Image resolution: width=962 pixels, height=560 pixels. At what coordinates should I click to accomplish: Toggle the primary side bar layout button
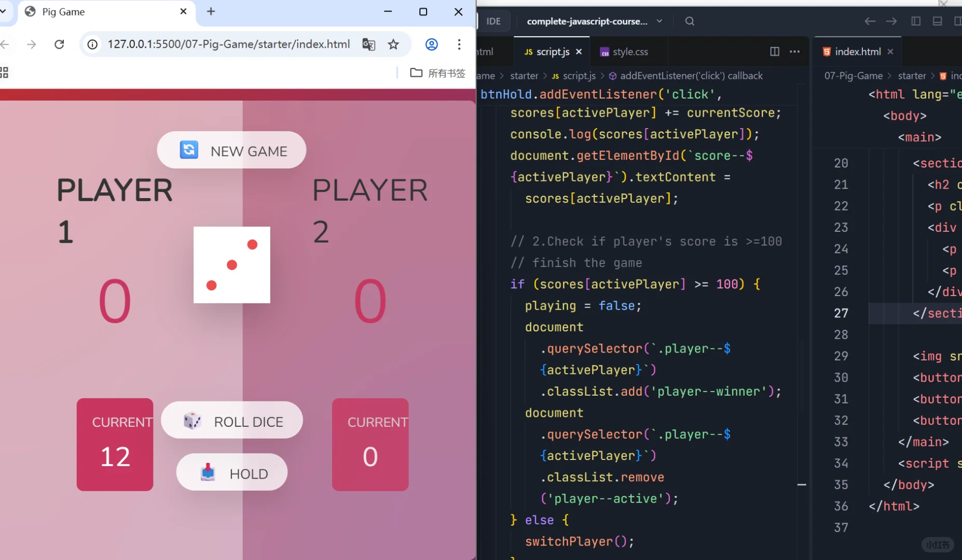coord(916,21)
